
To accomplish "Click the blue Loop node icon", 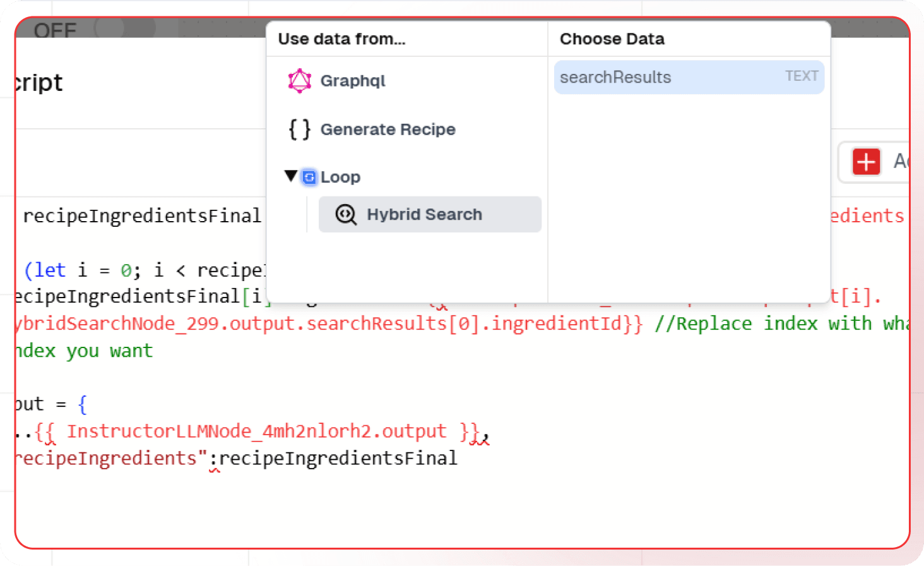I will [x=309, y=178].
